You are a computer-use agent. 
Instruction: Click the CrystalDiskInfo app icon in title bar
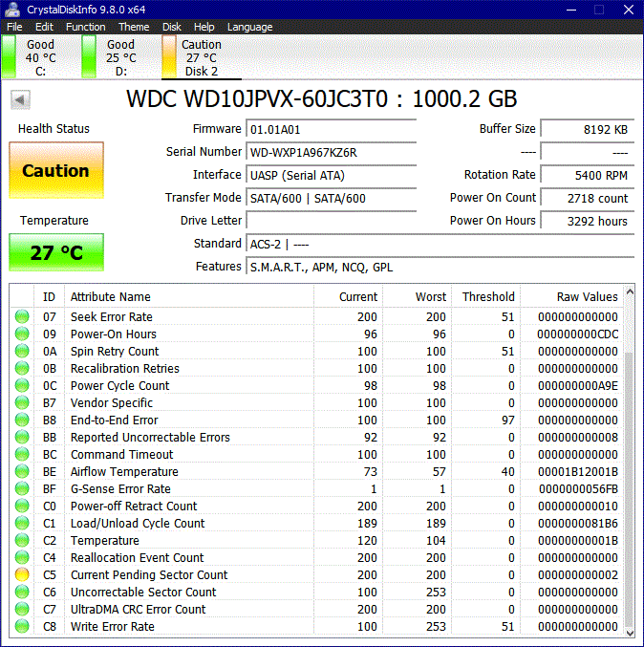click(x=12, y=9)
